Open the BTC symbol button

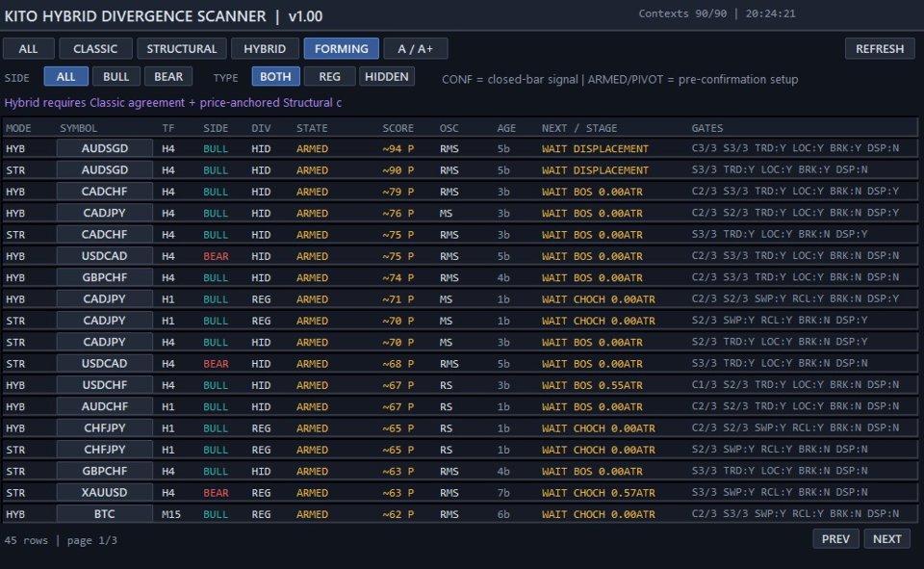(x=104, y=514)
